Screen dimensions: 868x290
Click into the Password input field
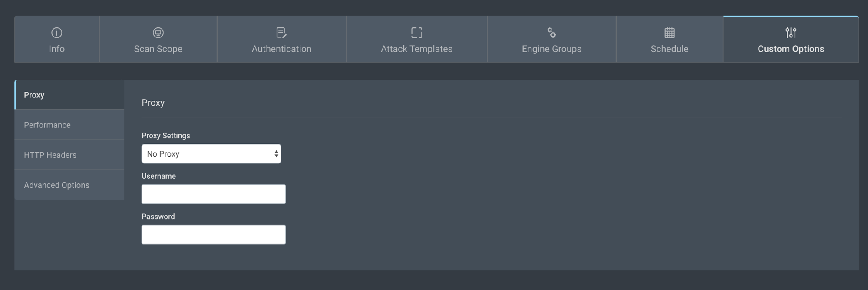pyautogui.click(x=213, y=235)
